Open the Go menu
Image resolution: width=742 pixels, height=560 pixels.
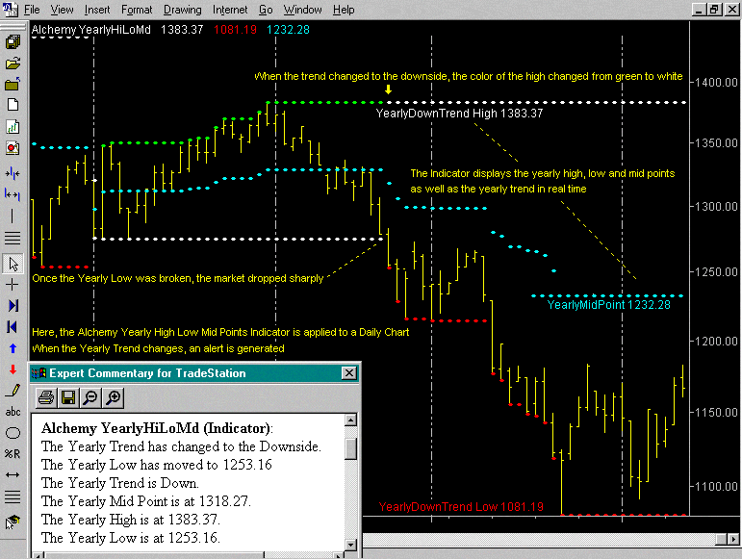[x=266, y=10]
